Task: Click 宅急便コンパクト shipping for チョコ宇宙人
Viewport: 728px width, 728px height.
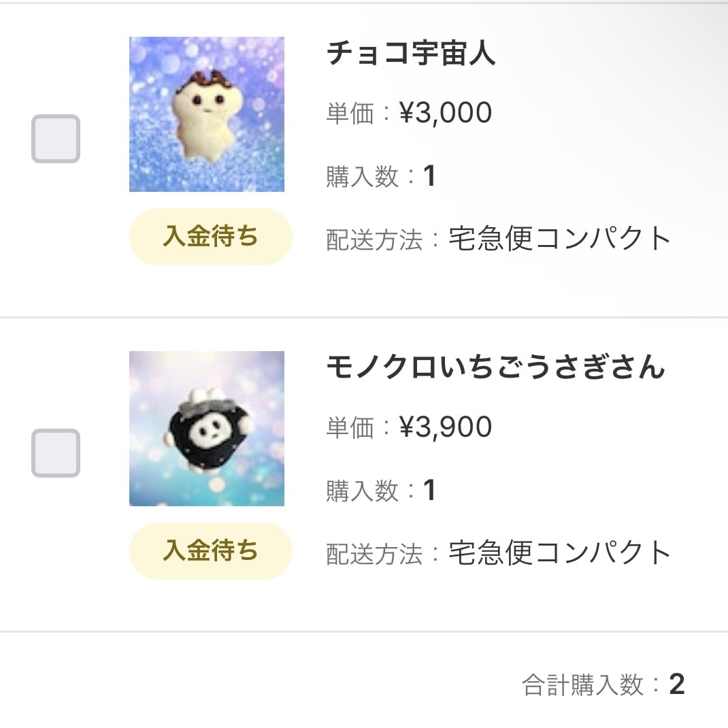Action: pyautogui.click(x=560, y=239)
